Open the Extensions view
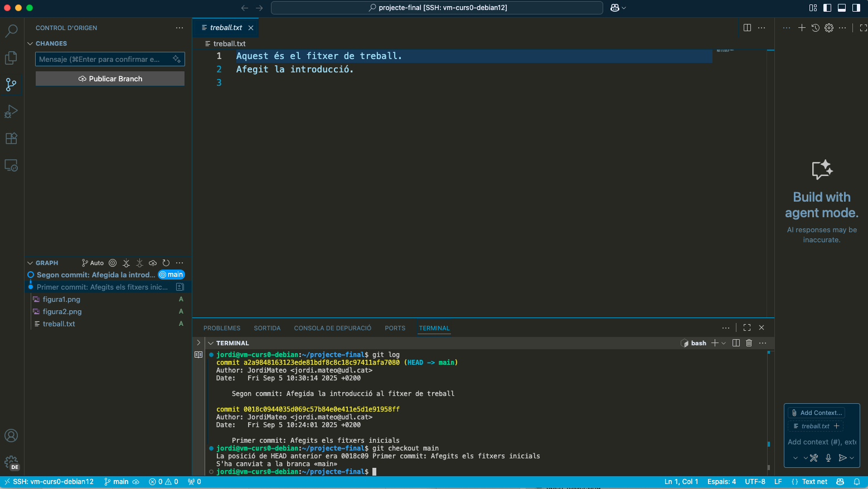 (x=11, y=138)
